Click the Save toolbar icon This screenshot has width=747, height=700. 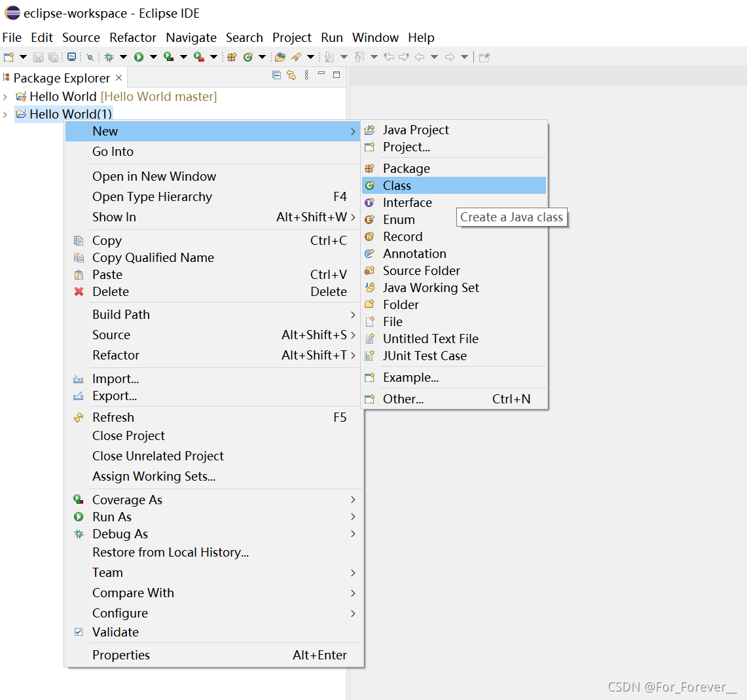(38, 57)
